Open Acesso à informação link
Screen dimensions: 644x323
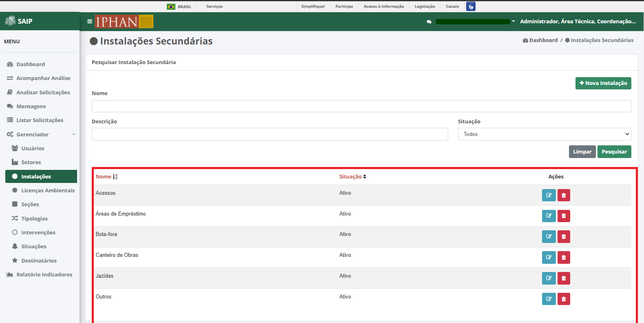(384, 7)
